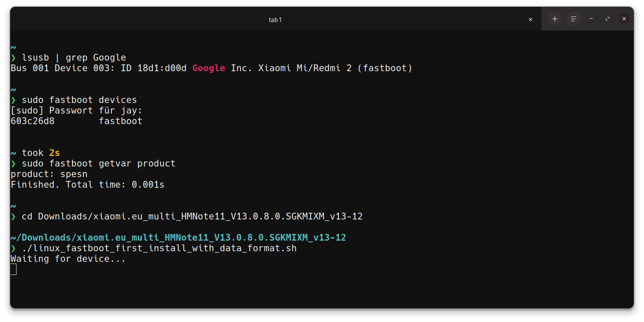The height and width of the screenshot is (322, 644).
Task: Click the block cursor below Waiting for device
Action: click(14, 269)
